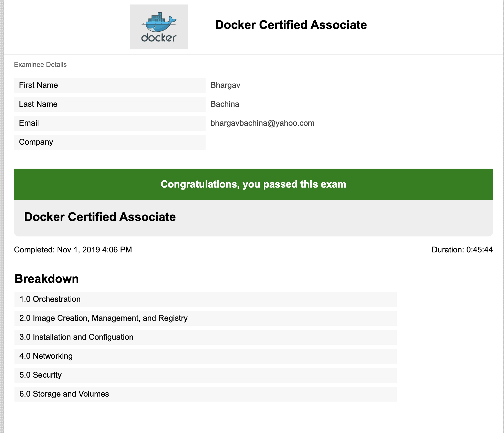Click the last name value Bachina
Viewport: 504px width, 433px height.
[225, 104]
